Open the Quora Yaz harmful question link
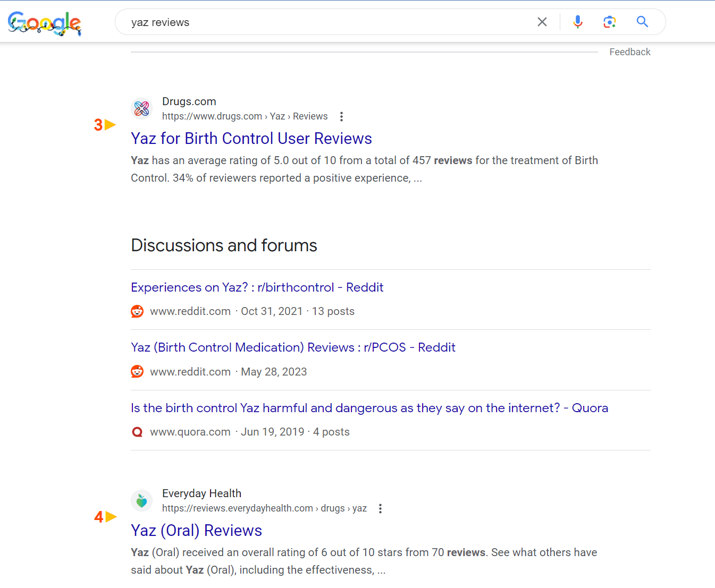This screenshot has width=715, height=588. [x=369, y=408]
